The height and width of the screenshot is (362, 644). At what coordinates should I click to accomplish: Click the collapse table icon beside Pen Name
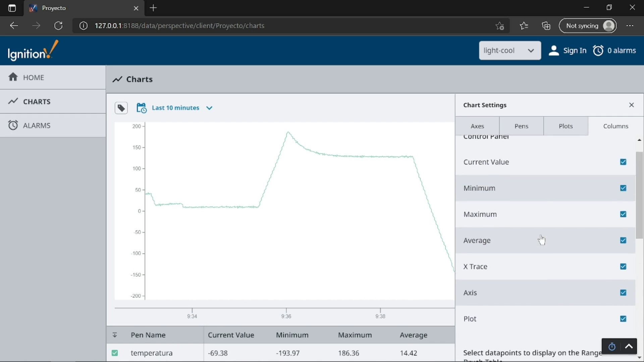[115, 335]
